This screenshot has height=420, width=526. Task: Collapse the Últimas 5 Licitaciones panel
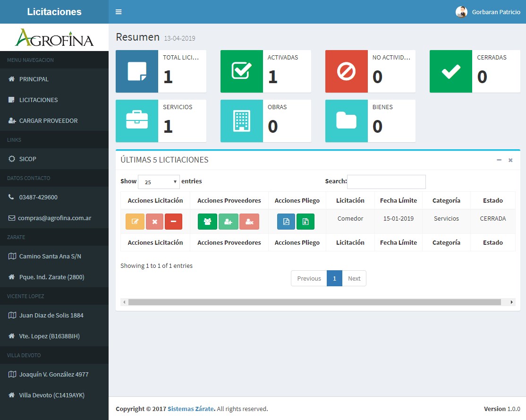click(x=499, y=160)
